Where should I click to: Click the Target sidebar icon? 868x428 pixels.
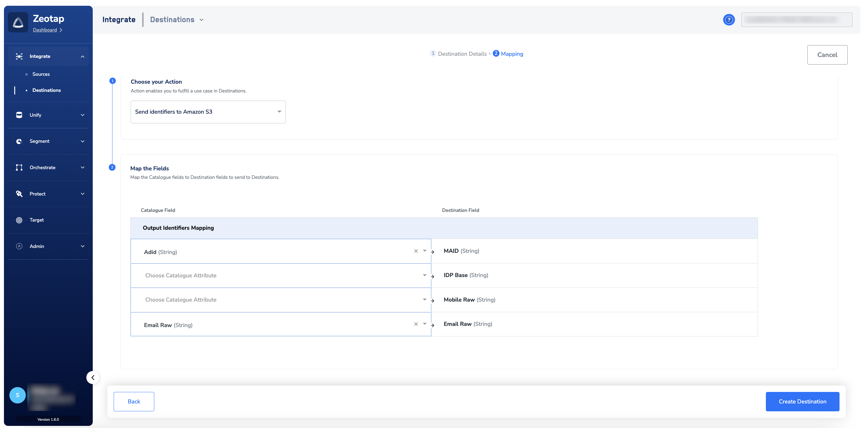click(x=19, y=220)
